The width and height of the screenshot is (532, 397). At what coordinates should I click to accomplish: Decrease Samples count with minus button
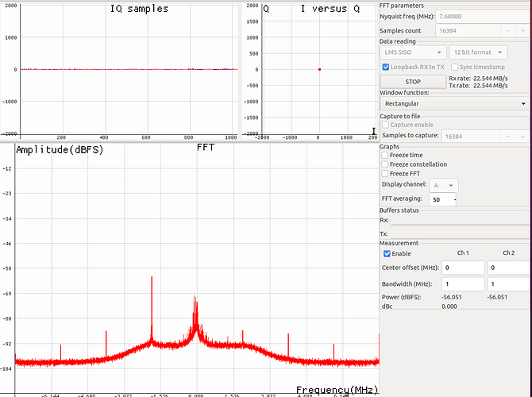click(508, 30)
